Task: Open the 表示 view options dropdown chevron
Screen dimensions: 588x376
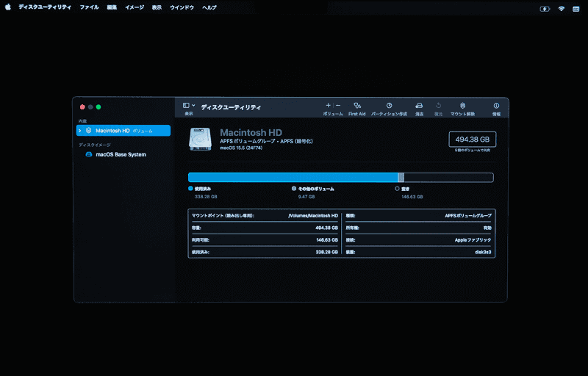Action: [x=193, y=106]
